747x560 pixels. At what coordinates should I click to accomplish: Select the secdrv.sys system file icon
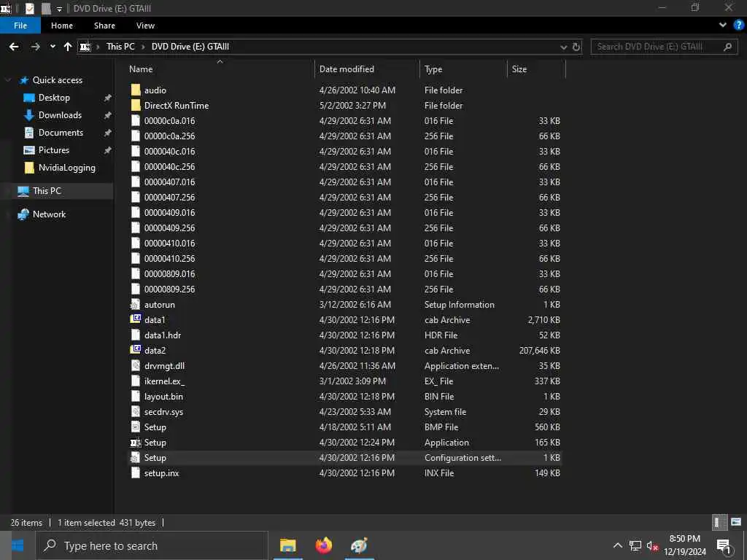coord(136,412)
